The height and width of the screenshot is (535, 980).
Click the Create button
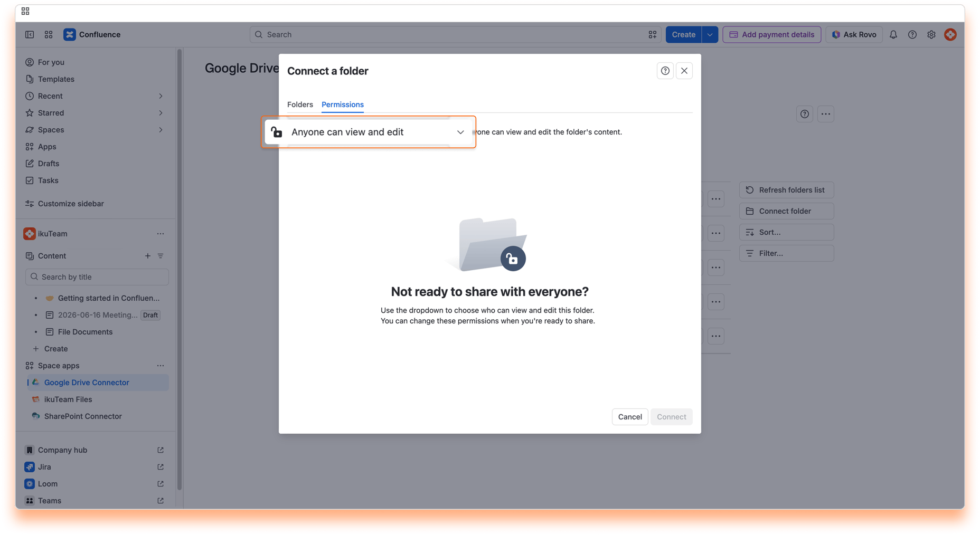click(683, 34)
